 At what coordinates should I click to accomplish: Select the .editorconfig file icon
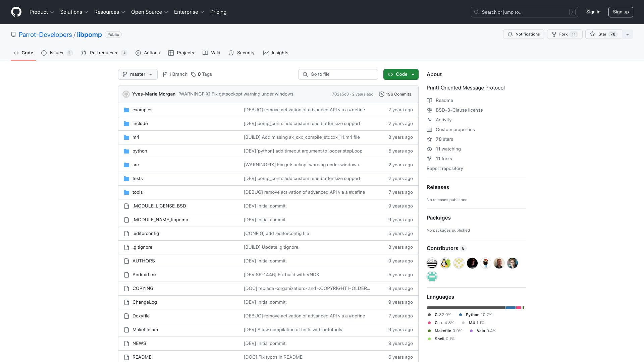126,234
